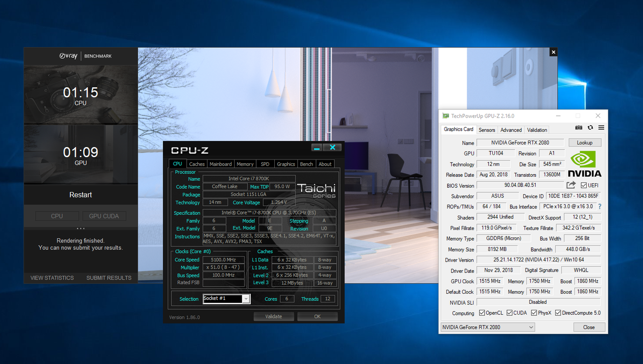Image resolution: width=643 pixels, height=364 pixels.
Task: Click the GPU CUDA button
Action: click(104, 216)
